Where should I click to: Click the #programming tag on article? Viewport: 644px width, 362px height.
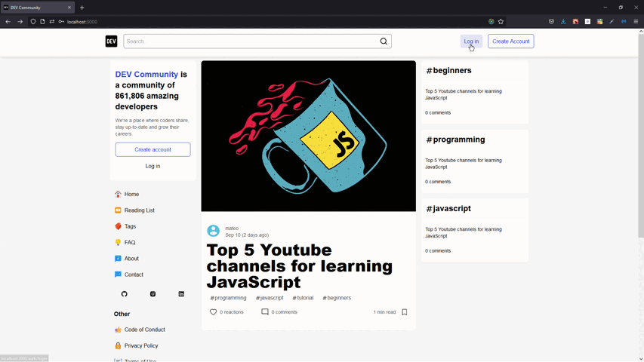pos(228,298)
